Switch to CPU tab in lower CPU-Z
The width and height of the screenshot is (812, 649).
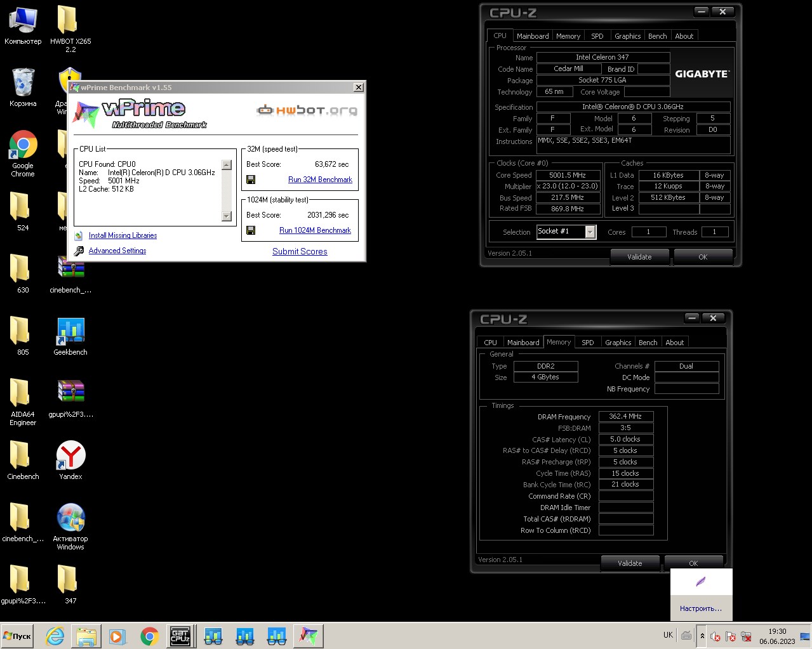pyautogui.click(x=491, y=343)
